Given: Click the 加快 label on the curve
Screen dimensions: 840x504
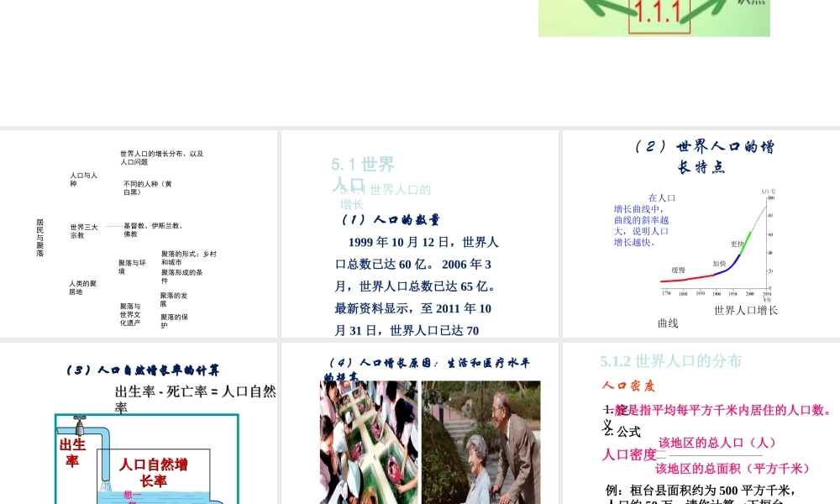Looking at the screenshot, I should (720, 264).
